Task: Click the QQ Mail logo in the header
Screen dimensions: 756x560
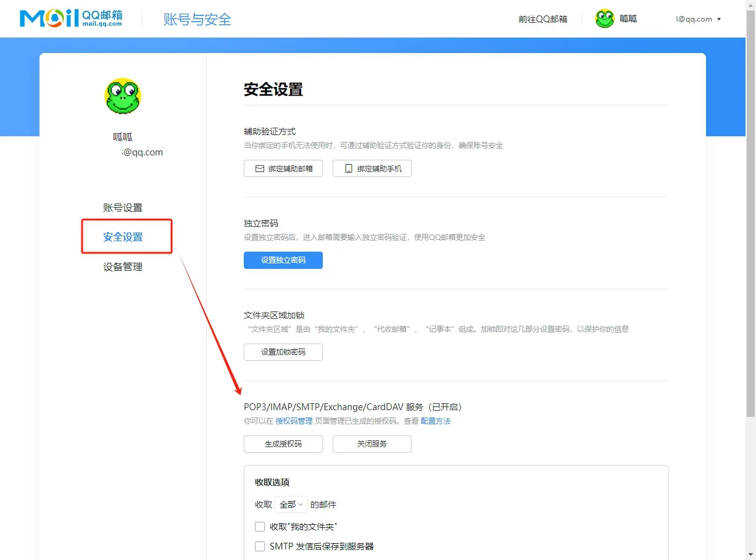Action: pyautogui.click(x=71, y=19)
